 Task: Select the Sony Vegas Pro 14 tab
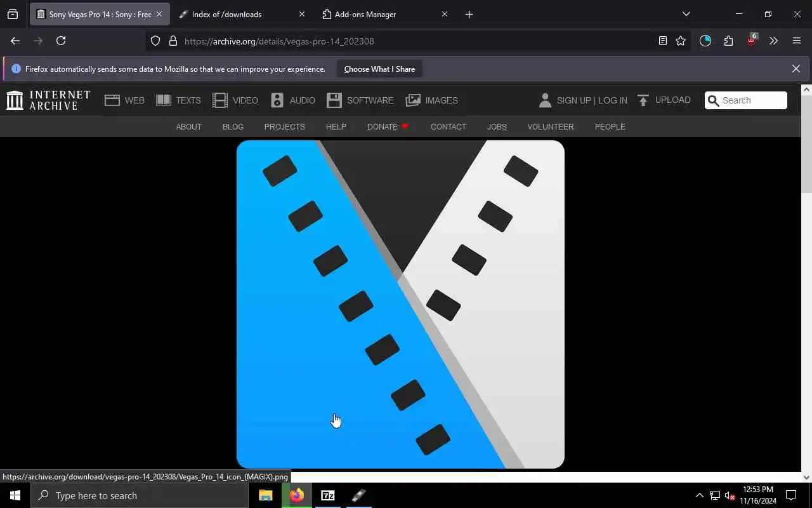point(99,14)
